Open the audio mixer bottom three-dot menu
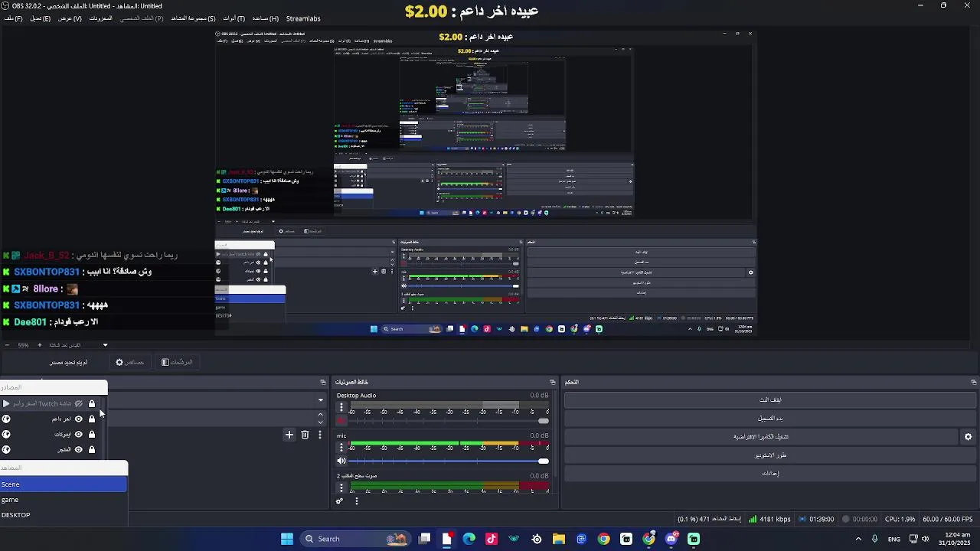Viewport: 980px width, 551px height. click(356, 501)
